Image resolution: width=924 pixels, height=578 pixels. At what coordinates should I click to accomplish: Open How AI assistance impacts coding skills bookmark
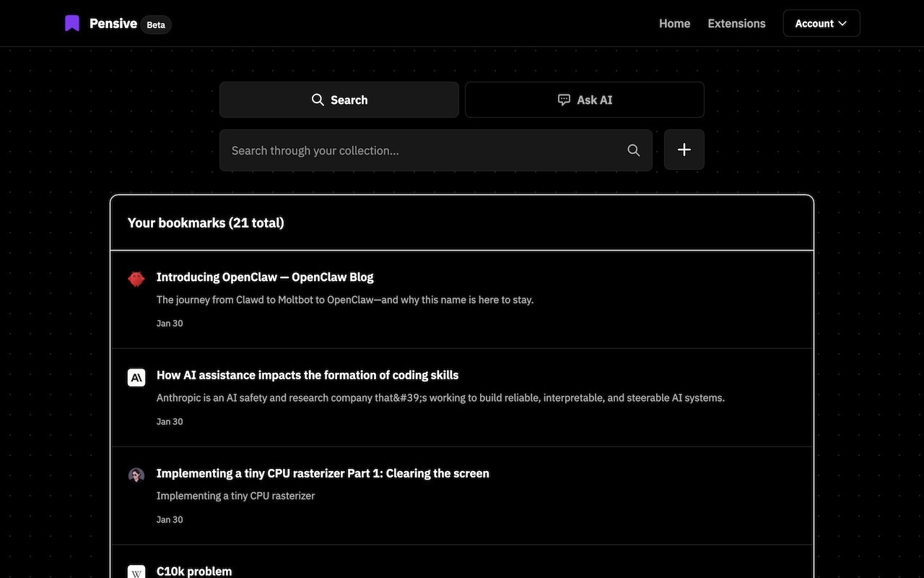[308, 375]
